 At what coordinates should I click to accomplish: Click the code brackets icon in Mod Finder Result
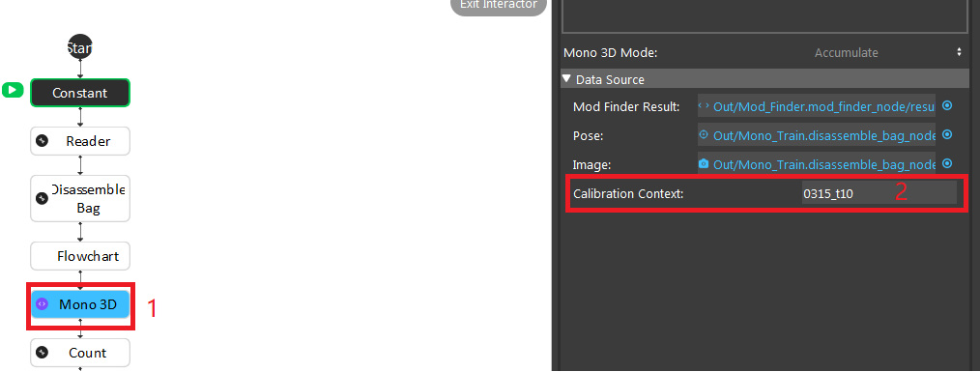[704, 106]
